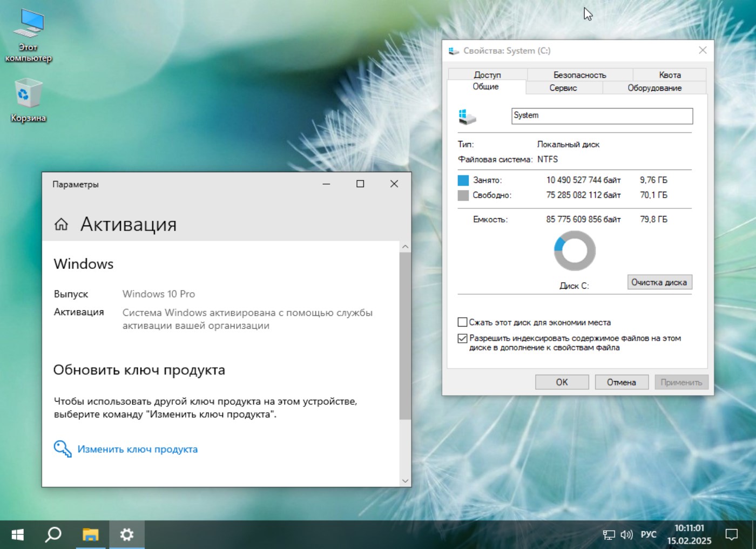This screenshot has width=756, height=549.
Task: Open the "Изменить ключ продукта" link
Action: [138, 449]
